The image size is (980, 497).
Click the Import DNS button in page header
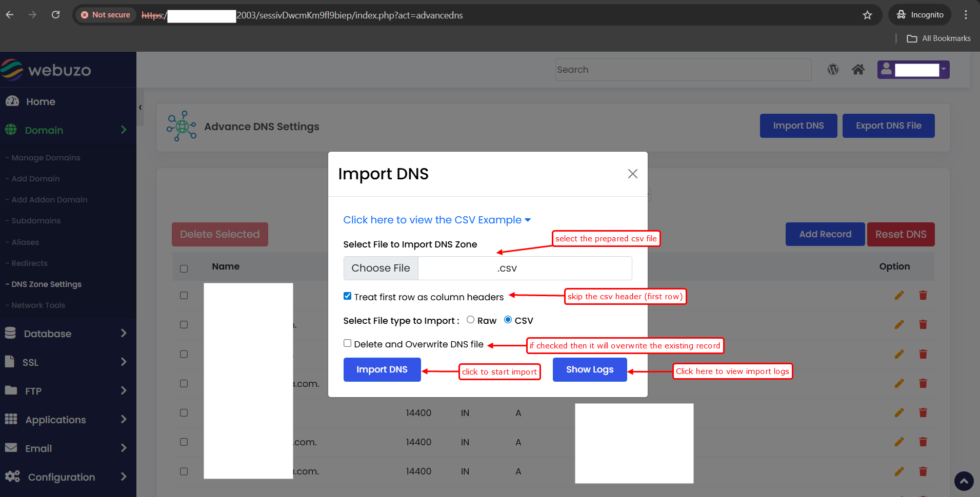click(x=798, y=126)
